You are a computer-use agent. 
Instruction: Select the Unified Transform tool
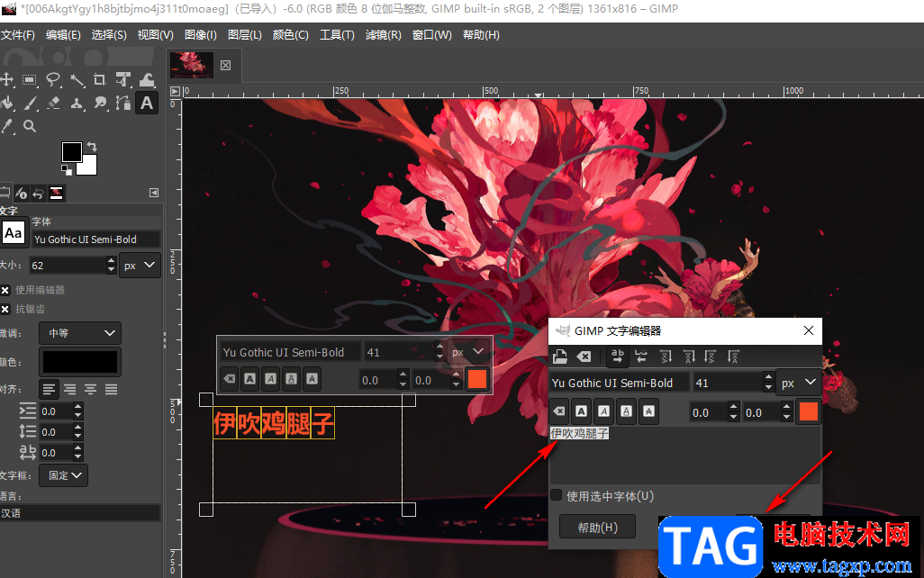[x=123, y=79]
